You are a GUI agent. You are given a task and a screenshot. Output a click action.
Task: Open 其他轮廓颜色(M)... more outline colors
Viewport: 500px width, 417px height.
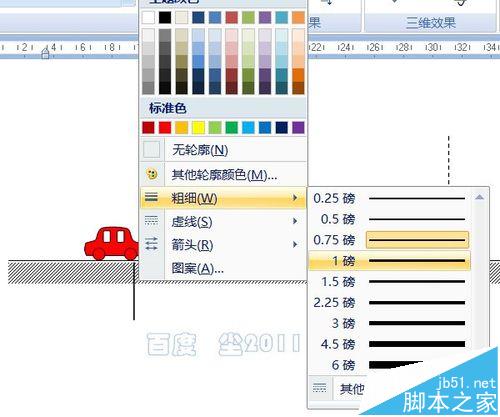[x=223, y=175]
